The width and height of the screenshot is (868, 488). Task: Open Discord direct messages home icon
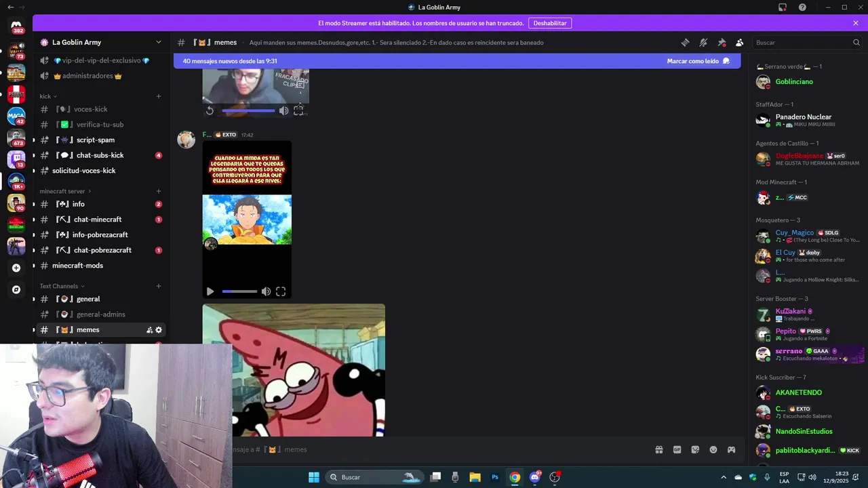(x=16, y=26)
